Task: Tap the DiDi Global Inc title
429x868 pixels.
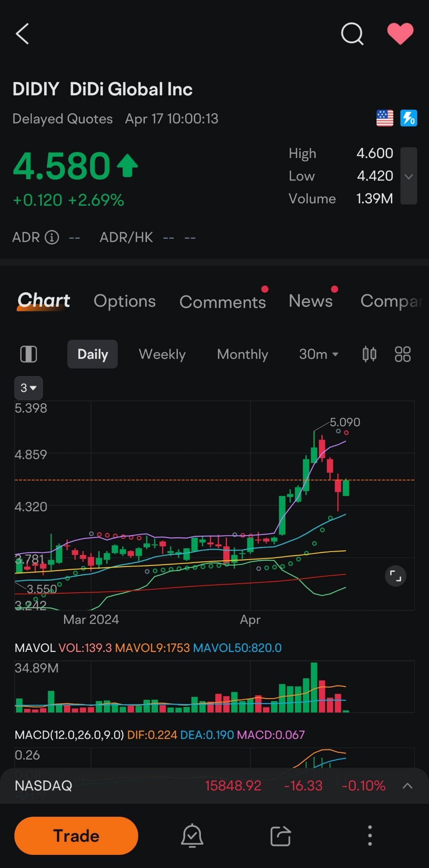Action: click(131, 89)
